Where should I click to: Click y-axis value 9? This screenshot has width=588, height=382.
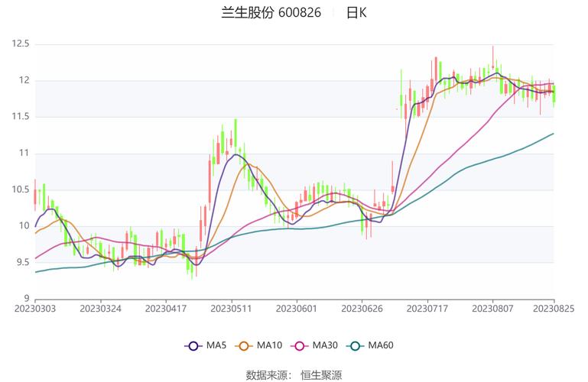[26, 299]
